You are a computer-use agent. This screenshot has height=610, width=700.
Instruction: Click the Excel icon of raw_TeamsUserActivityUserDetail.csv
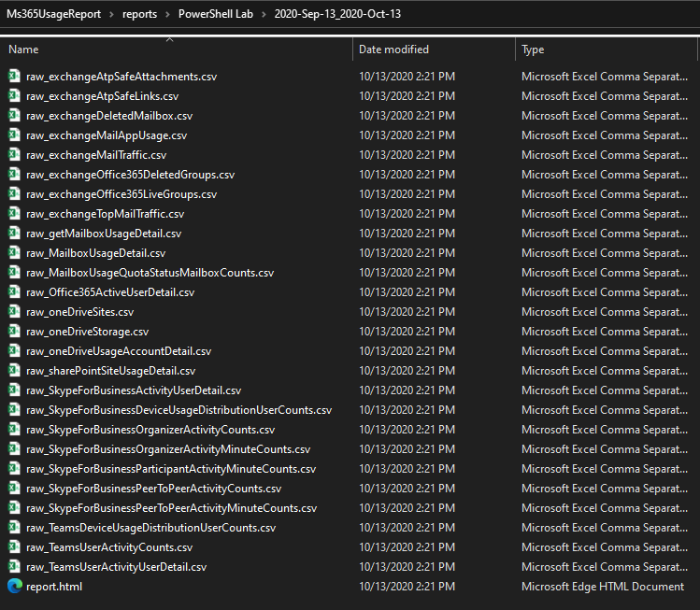tap(14, 567)
